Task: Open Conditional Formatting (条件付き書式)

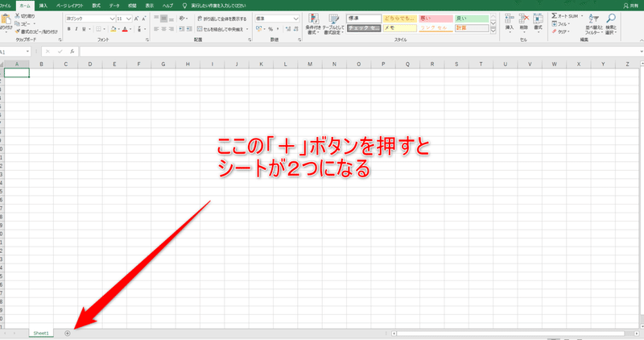Action: pos(313,24)
